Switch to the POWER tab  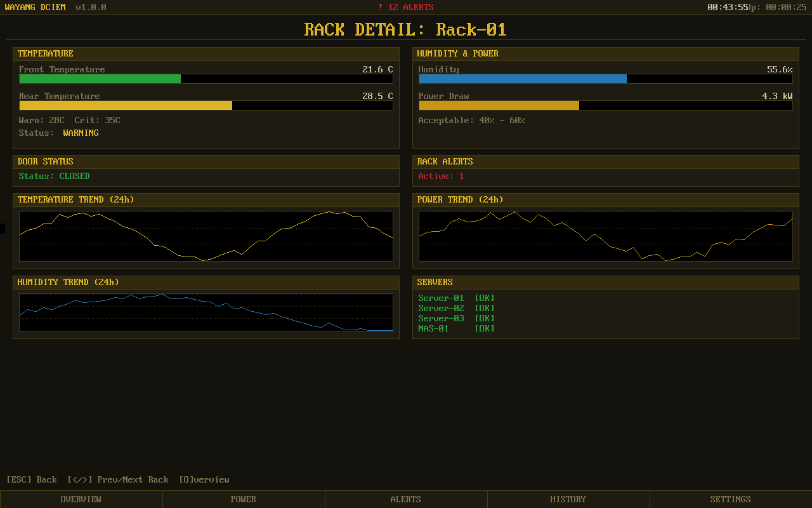tap(244, 499)
